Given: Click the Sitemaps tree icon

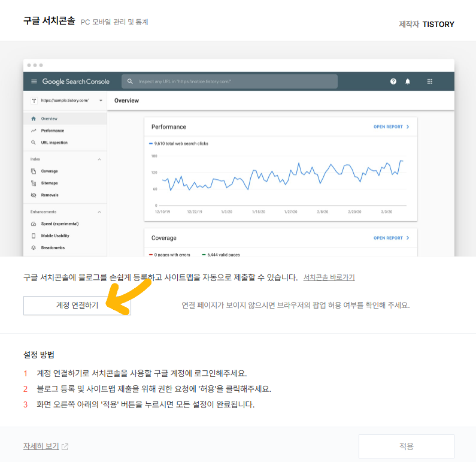Looking at the screenshot, I should coord(34,183).
